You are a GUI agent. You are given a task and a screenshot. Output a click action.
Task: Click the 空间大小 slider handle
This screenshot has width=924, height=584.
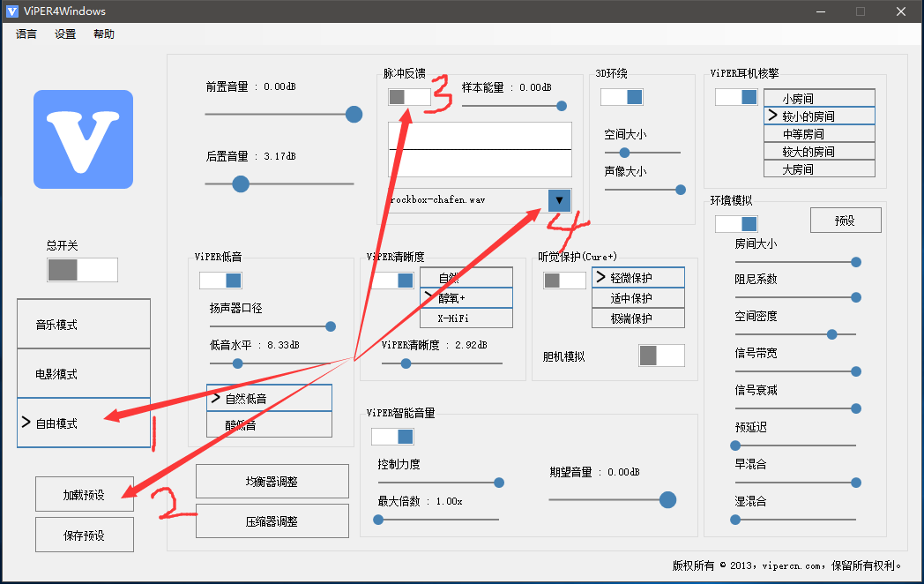(x=624, y=153)
